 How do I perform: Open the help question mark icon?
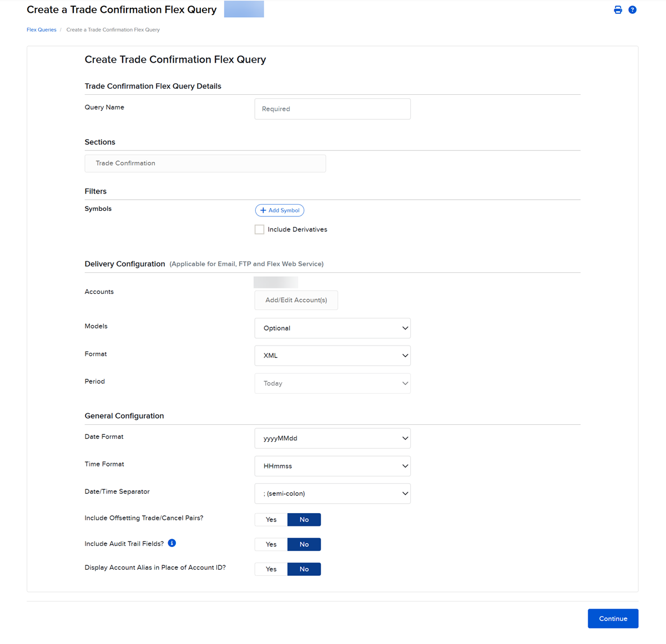click(x=632, y=10)
